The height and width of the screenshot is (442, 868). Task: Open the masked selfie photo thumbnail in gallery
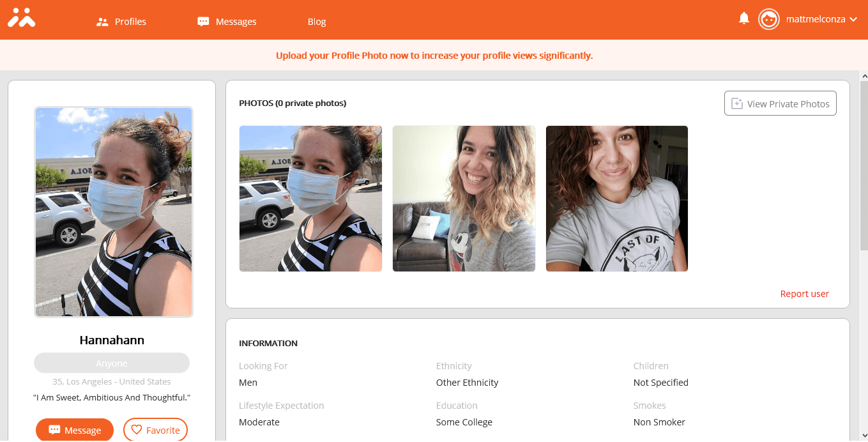310,199
